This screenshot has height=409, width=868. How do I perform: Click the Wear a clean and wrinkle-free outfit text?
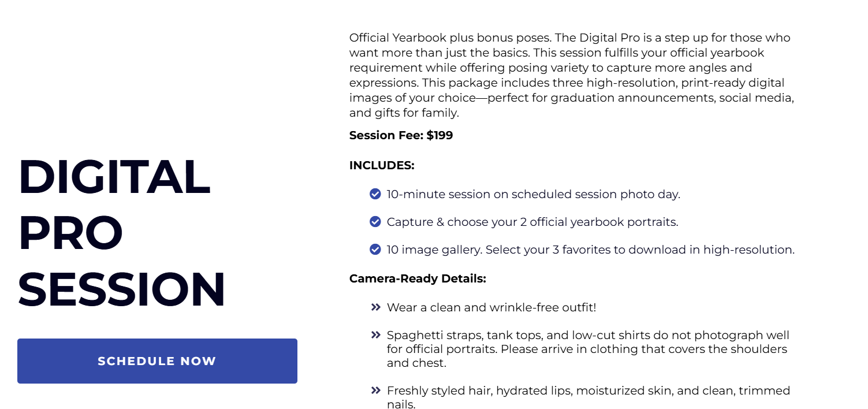491,307
